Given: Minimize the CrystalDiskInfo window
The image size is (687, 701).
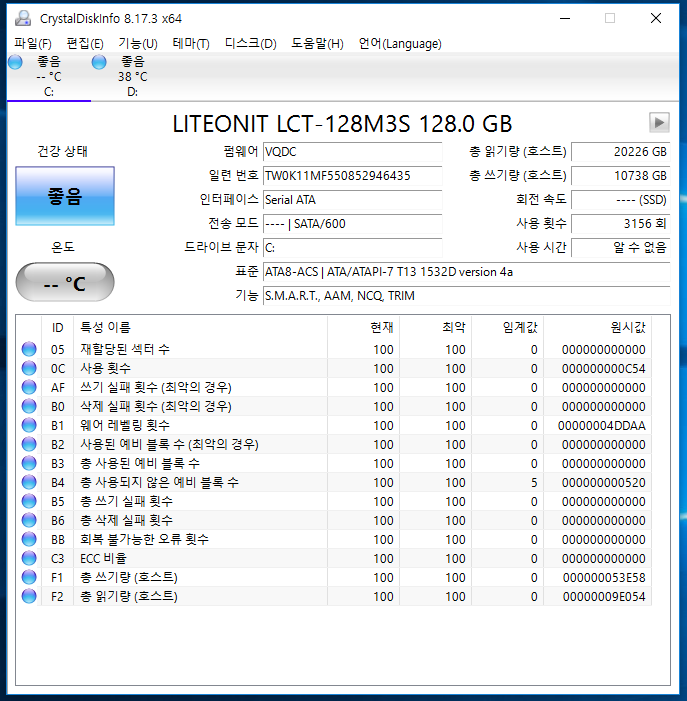Looking at the screenshot, I should click(565, 18).
